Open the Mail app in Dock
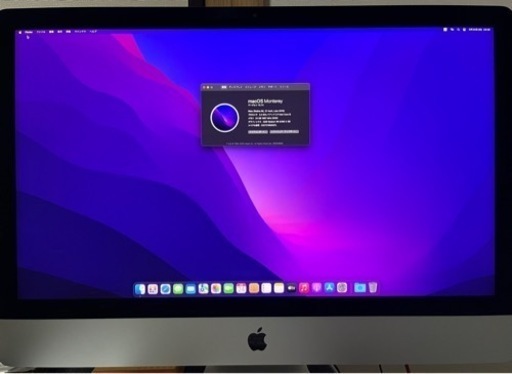 (191, 288)
